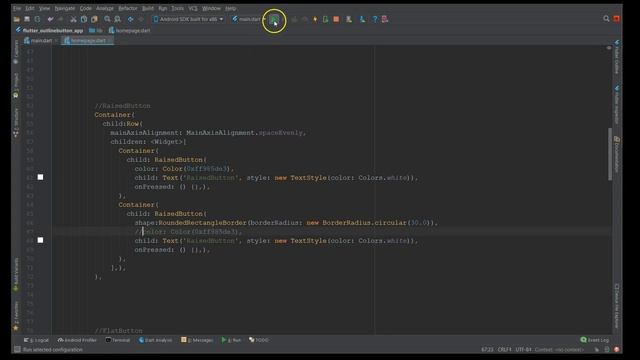Click the editor vertical scrollbar thumb
Image resolution: width=640 pixels, height=360 pixels.
coord(610,153)
